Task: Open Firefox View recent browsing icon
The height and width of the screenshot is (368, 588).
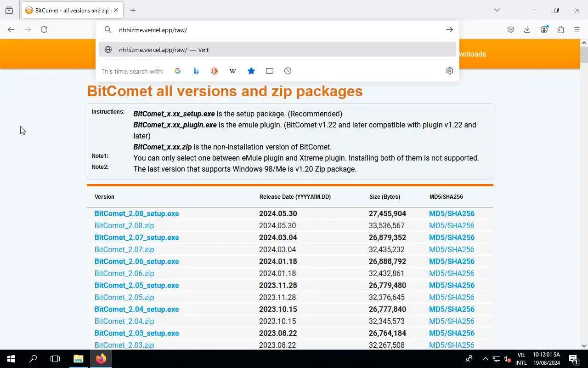Action: pos(9,10)
